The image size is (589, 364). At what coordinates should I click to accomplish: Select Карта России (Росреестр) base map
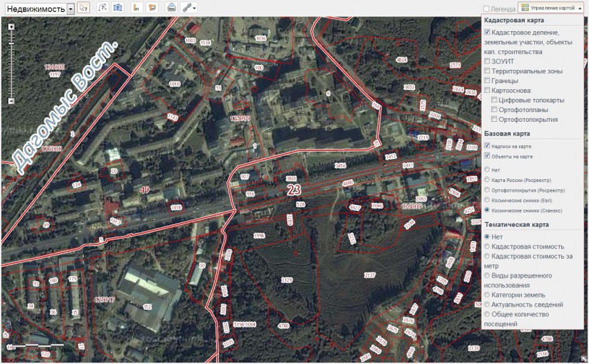[x=488, y=179]
